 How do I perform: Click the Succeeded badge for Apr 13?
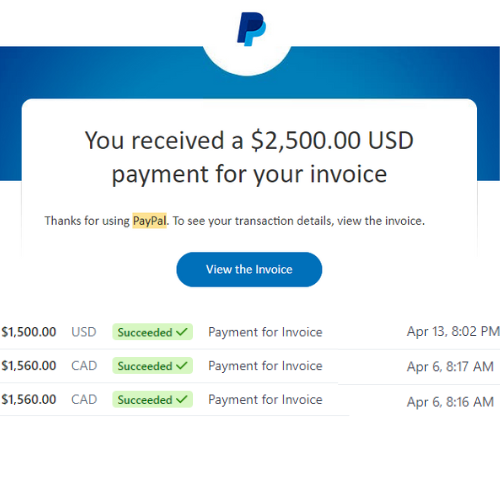point(152,332)
